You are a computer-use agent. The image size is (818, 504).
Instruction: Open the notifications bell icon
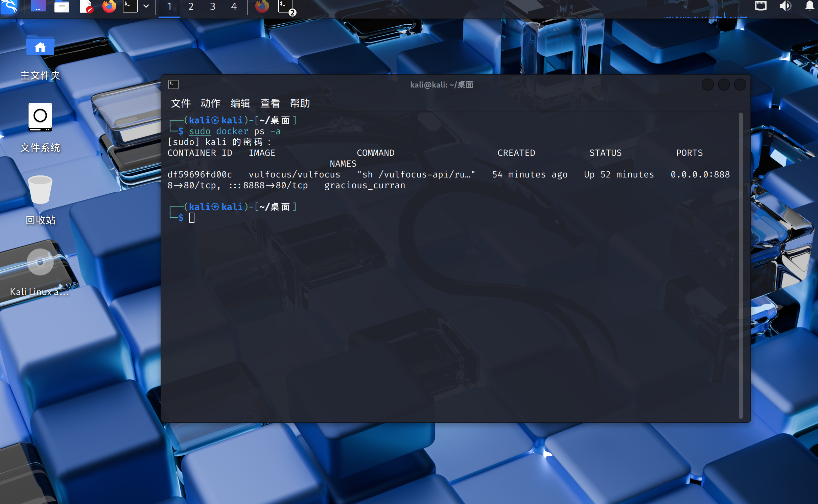[x=809, y=6]
